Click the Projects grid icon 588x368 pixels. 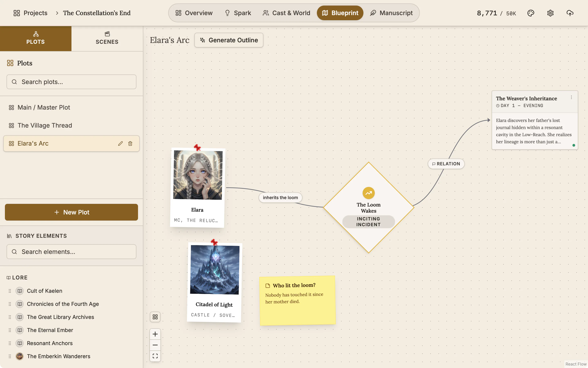tap(17, 13)
